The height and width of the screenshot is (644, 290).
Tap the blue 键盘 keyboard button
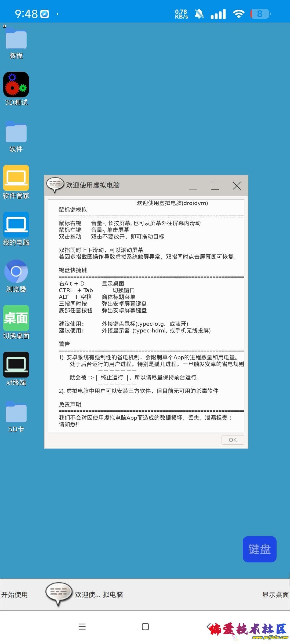[259, 549]
